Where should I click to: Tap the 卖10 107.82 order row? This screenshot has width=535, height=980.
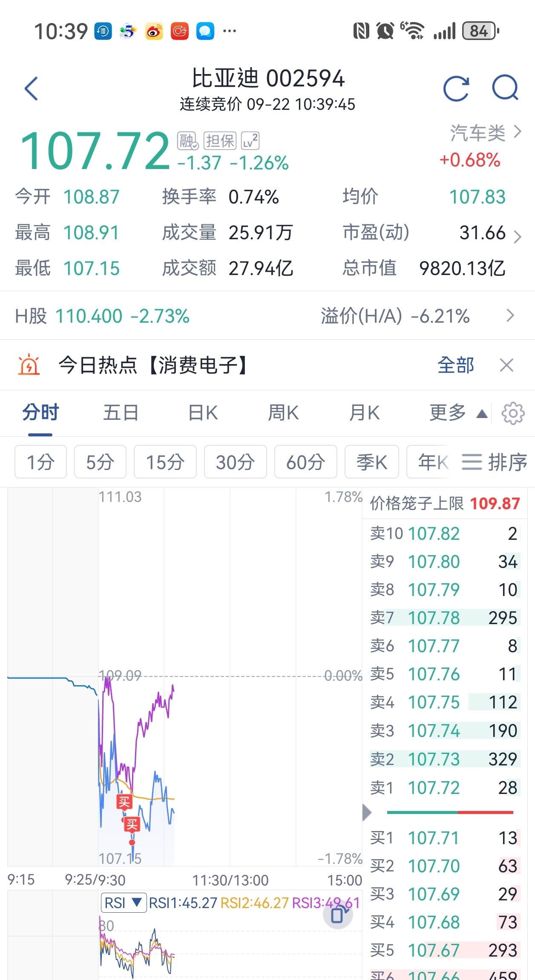tap(445, 533)
